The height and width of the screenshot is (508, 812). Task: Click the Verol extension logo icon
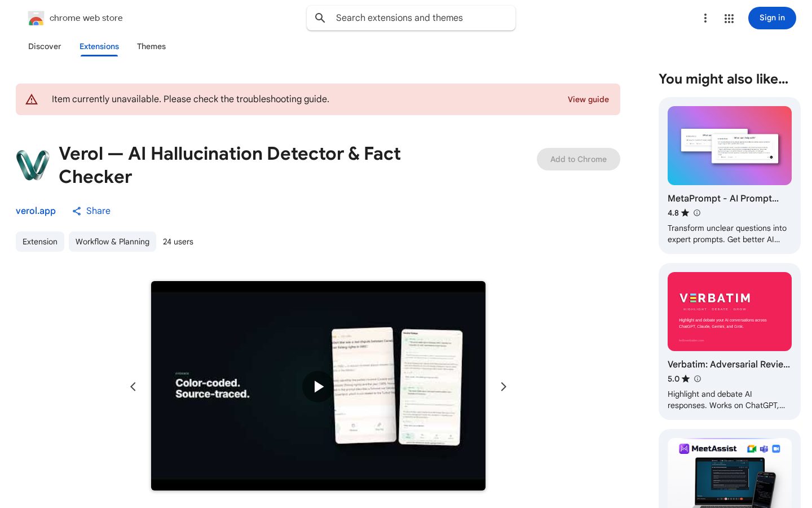[x=33, y=165]
